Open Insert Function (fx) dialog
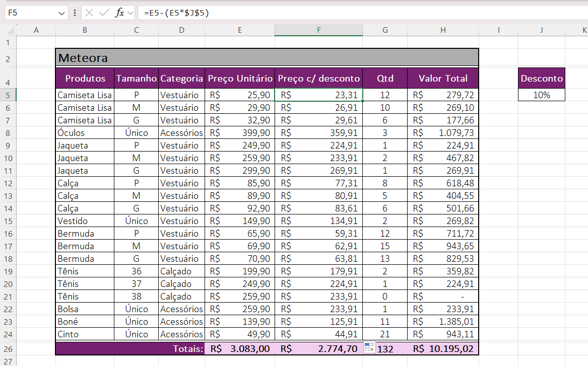The height and width of the screenshot is (366, 588). pyautogui.click(x=119, y=13)
